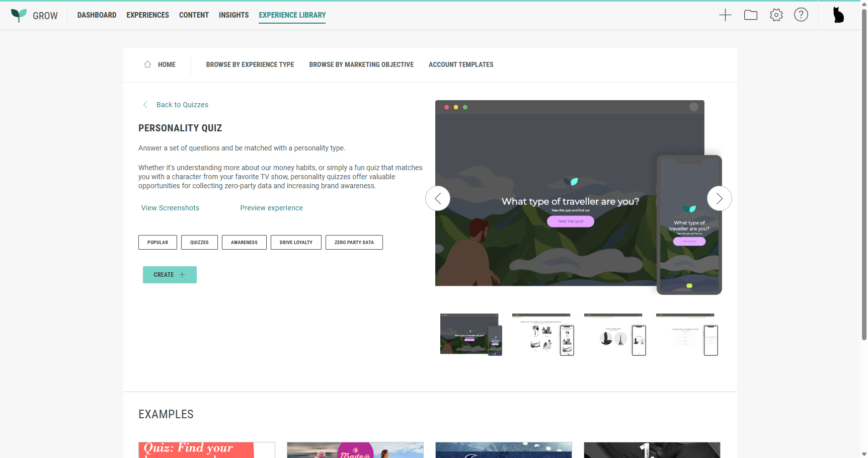Open the help question mark icon
Screen dimensions: 868x458
[x=801, y=15]
